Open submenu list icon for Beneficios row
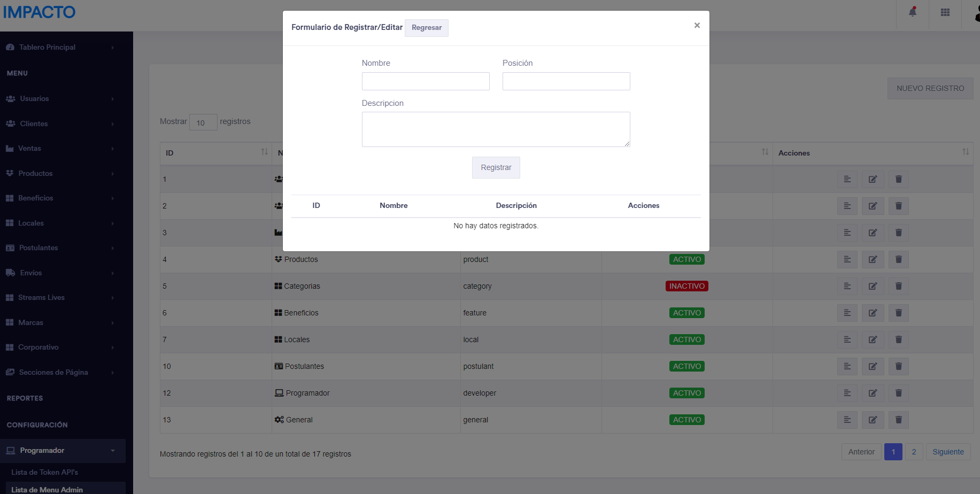 pyautogui.click(x=847, y=313)
